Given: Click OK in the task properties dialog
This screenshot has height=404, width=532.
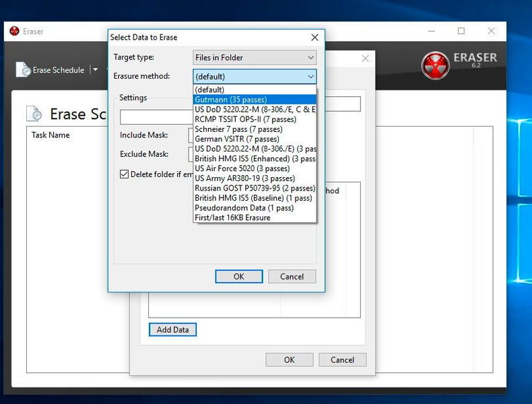Looking at the screenshot, I should coord(290,360).
